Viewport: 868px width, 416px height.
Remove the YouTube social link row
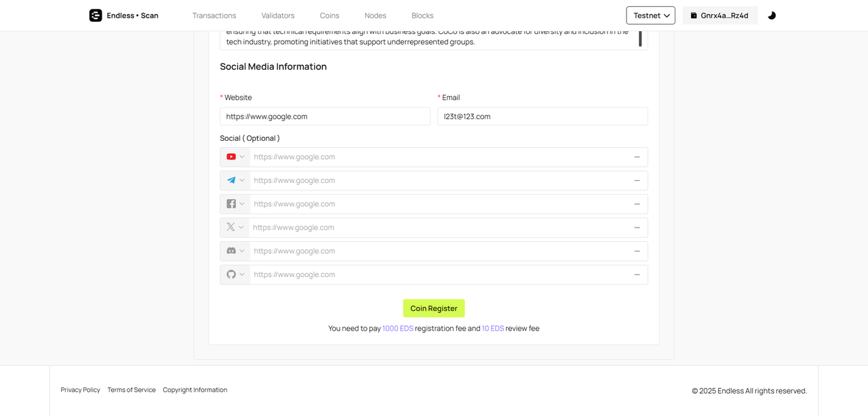(637, 157)
